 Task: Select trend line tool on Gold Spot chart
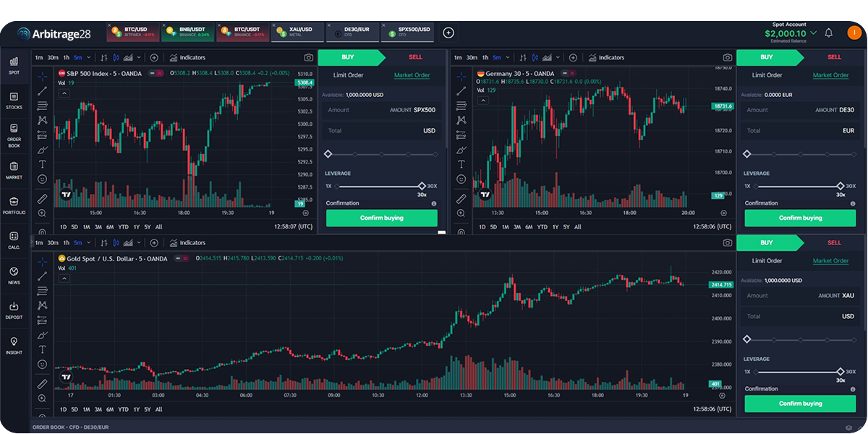(x=42, y=276)
